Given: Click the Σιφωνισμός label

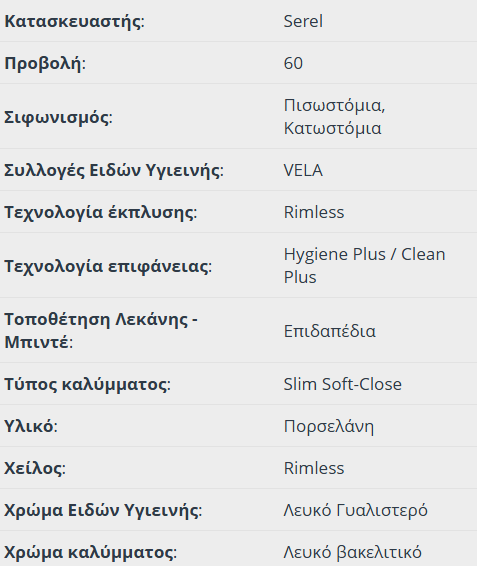Looking at the screenshot, I should click(x=58, y=117).
